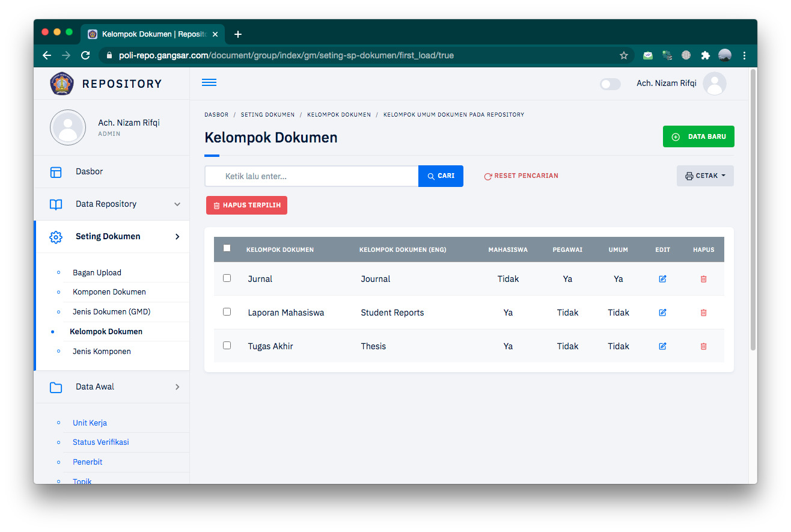
Task: Click the Reset Pencarian link
Action: [x=521, y=176]
